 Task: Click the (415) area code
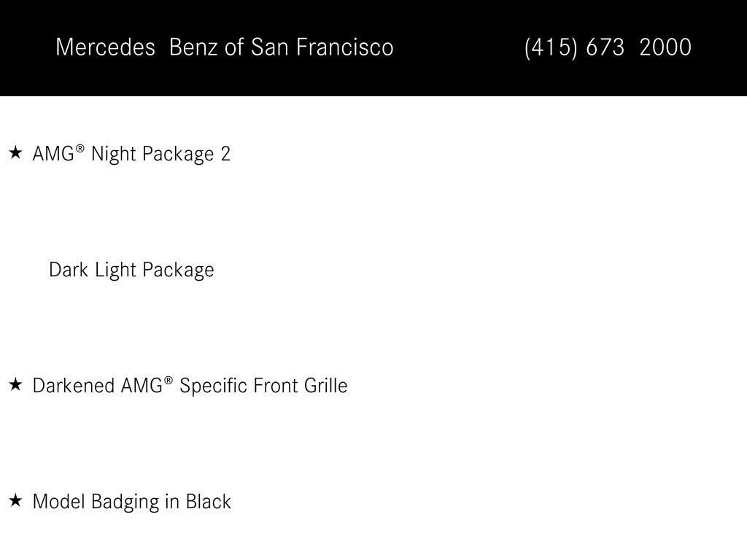[x=551, y=47]
